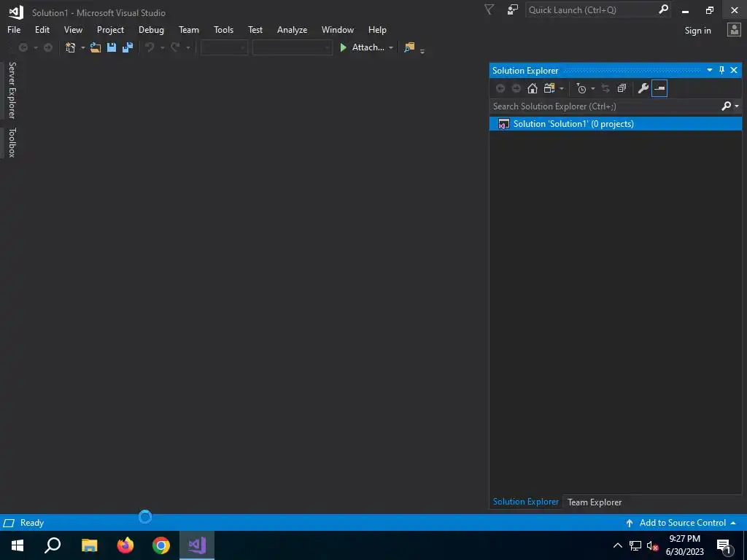Viewport: 747px width, 560px height.
Task: Click the Quick Launch magnifier icon
Action: click(x=663, y=9)
